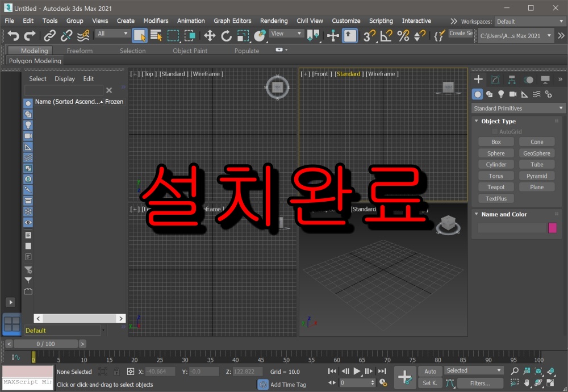Viewport: 568px width, 392px height.
Task: Create a Teapot primitive
Action: pos(495,187)
